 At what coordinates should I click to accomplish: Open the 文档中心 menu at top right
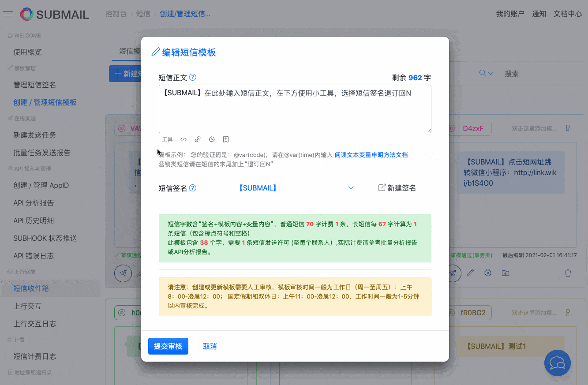[x=567, y=14]
